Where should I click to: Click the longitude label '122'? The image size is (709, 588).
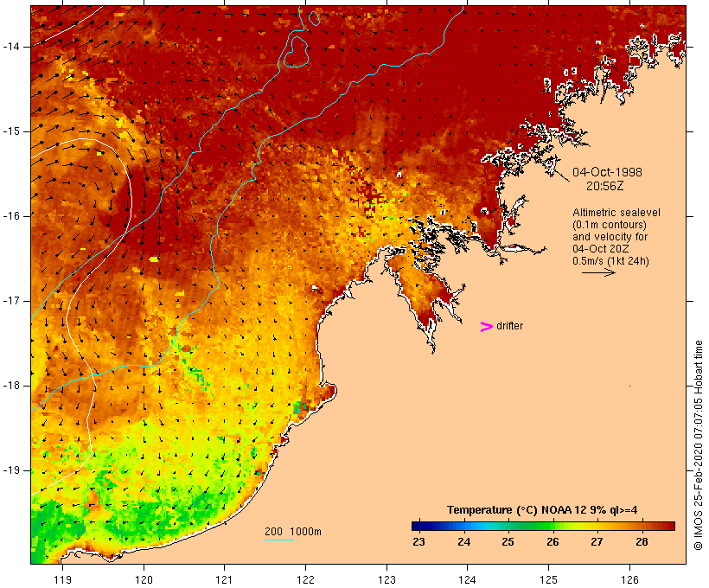click(x=306, y=579)
